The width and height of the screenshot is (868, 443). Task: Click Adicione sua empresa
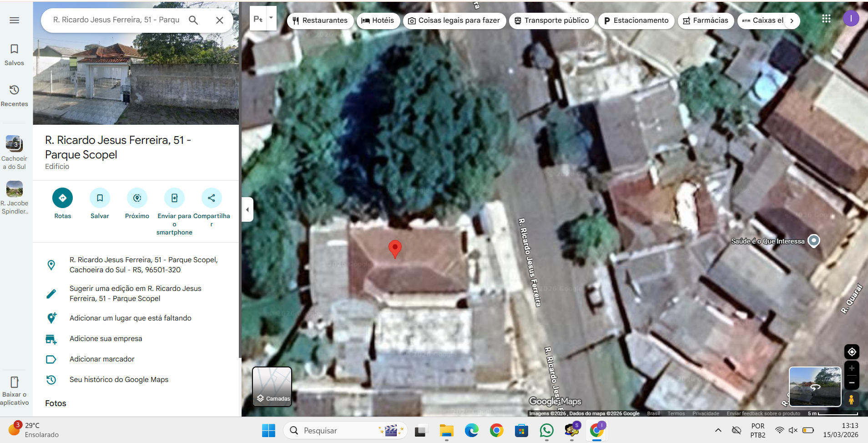pos(136,338)
